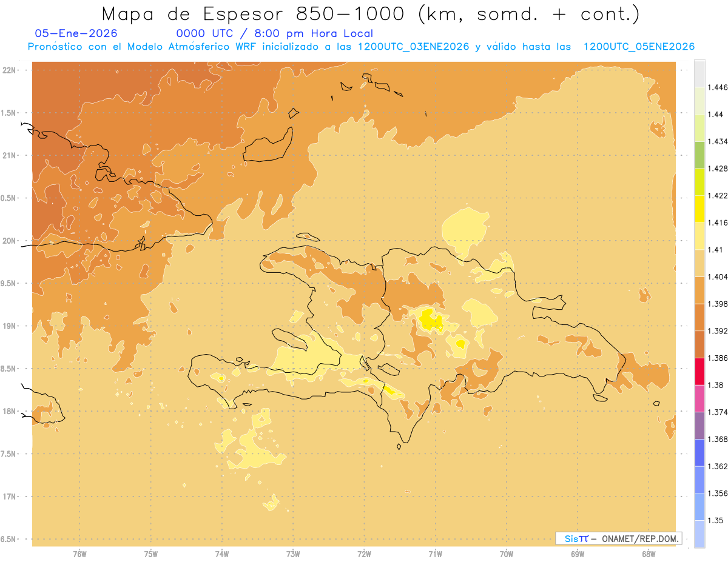
Task: Click the 'Sisπ - ONAMET/REP.DOM.' credit box
Action: (618, 538)
